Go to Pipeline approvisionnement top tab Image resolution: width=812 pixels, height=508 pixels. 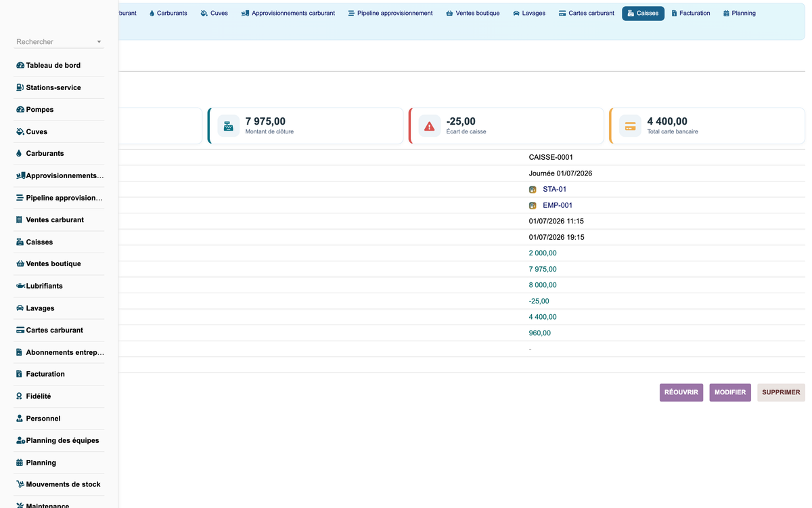coord(390,13)
